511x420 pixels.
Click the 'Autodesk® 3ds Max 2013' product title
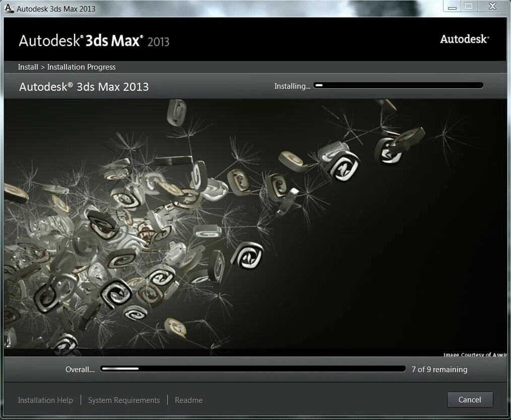[84, 87]
